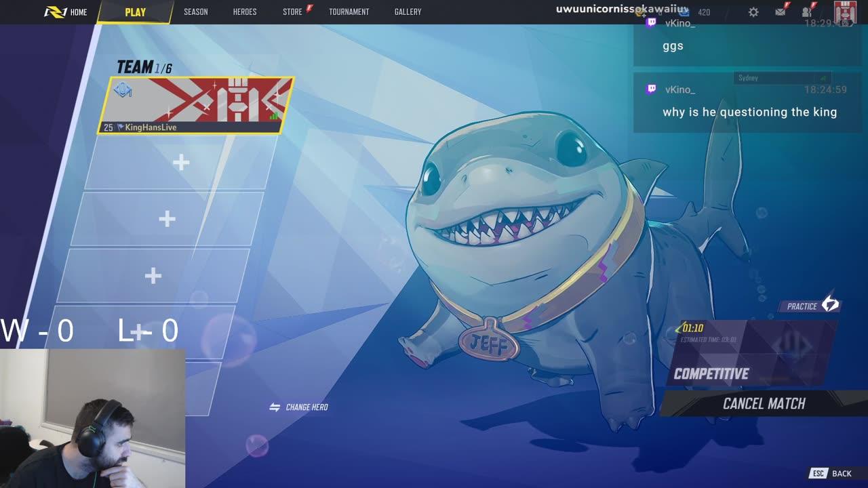868x488 pixels.
Task: Invite player to the fourth team slot
Action: coord(153,276)
